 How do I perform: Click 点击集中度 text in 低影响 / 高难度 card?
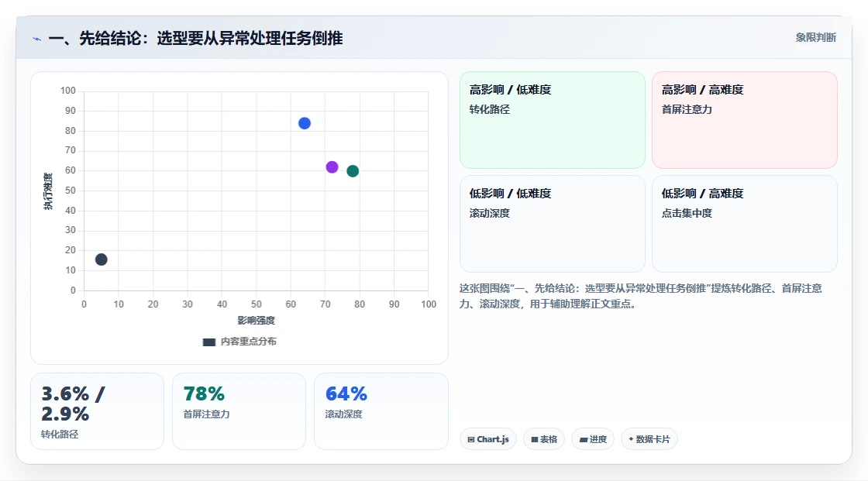point(687,213)
